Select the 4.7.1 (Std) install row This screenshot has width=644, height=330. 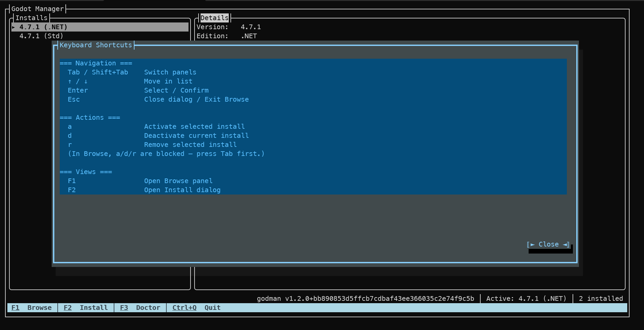(100, 36)
